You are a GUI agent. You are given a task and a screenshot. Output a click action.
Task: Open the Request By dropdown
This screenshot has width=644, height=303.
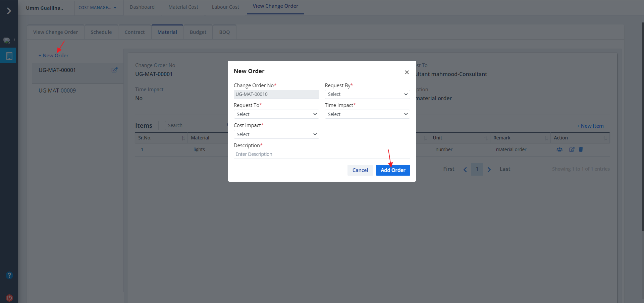point(367,94)
